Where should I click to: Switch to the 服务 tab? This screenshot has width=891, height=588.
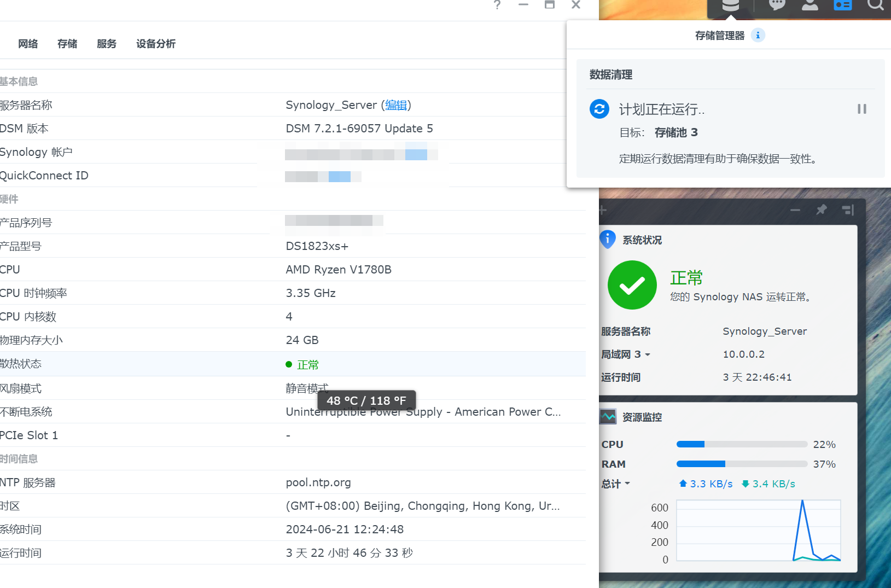point(107,44)
